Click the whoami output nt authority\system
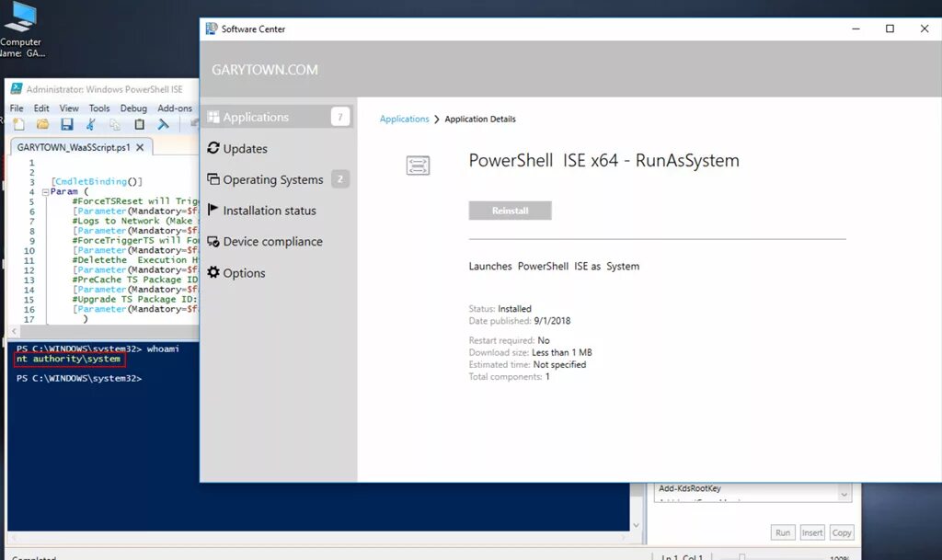942x560 pixels. coord(68,359)
